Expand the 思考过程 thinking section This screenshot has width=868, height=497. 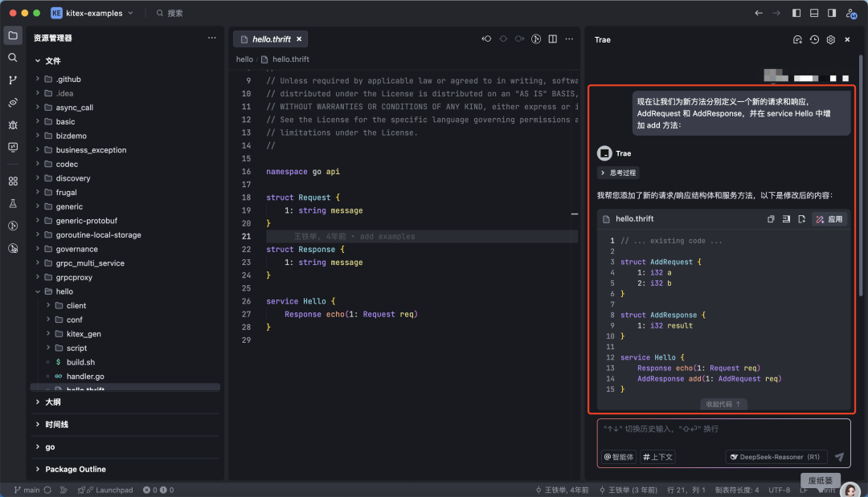618,173
